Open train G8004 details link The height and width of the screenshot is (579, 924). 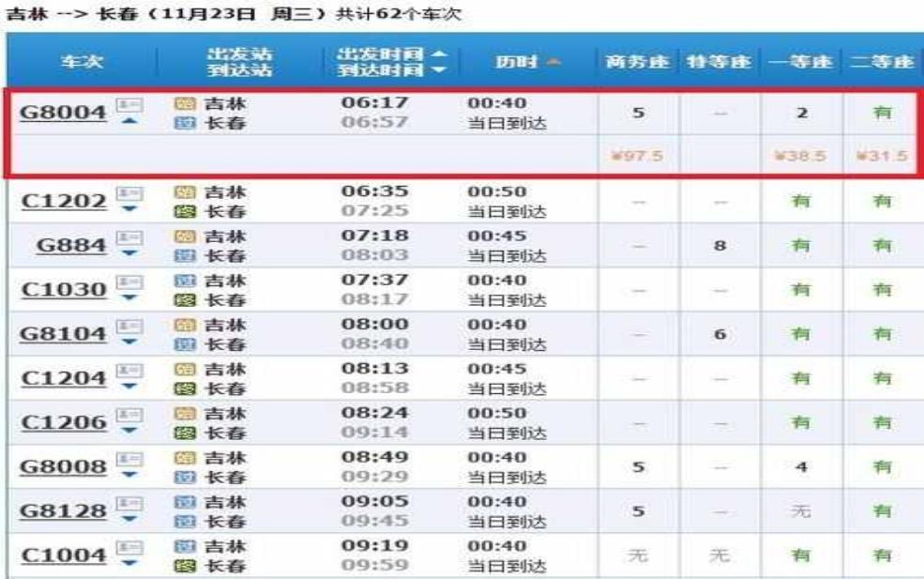point(63,112)
